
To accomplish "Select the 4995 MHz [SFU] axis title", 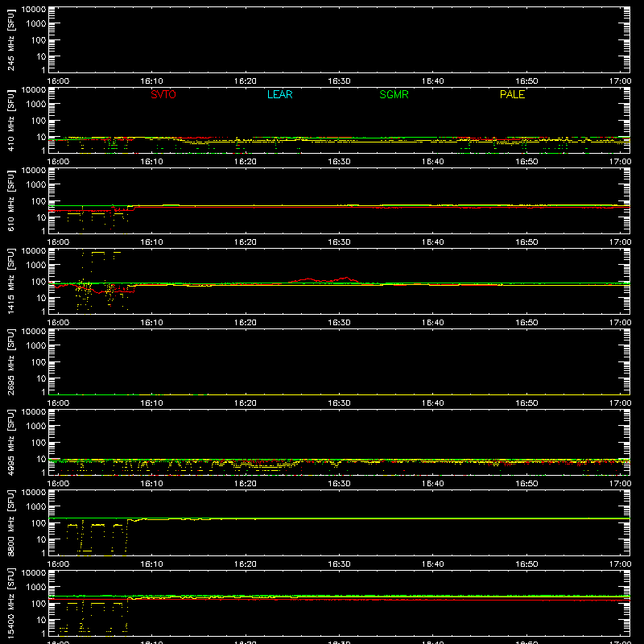I will click(x=10, y=443).
